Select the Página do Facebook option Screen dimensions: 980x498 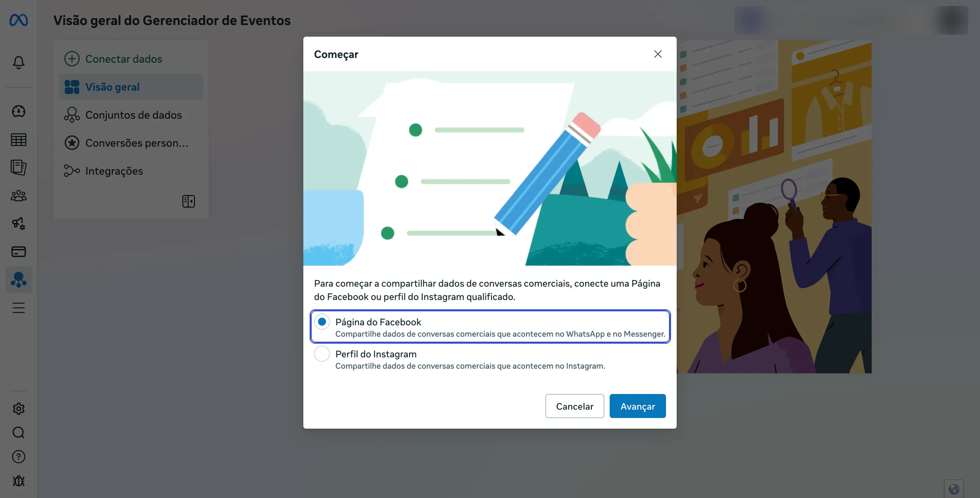point(490,326)
